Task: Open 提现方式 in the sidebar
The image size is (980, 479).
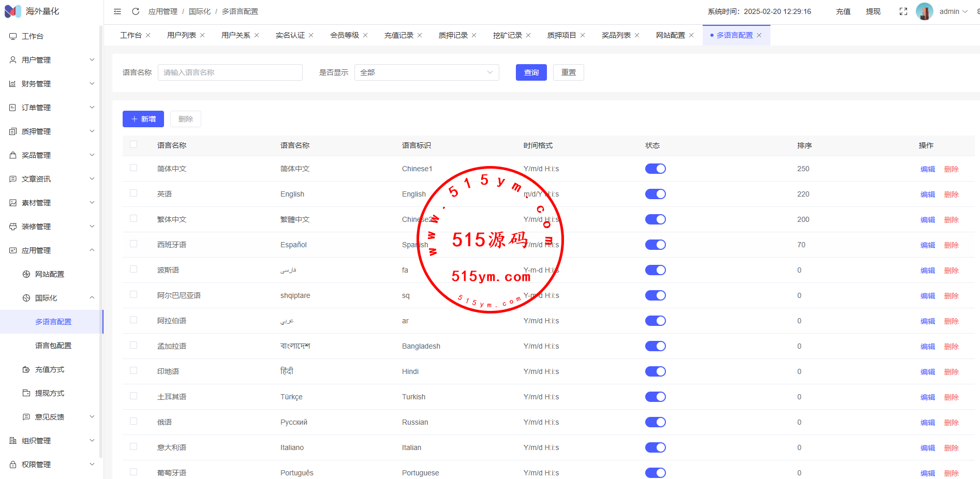Action: 50,393
